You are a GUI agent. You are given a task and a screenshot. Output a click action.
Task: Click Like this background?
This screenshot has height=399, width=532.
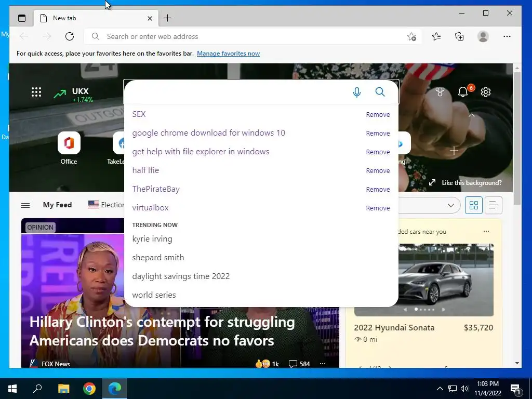pyautogui.click(x=465, y=182)
